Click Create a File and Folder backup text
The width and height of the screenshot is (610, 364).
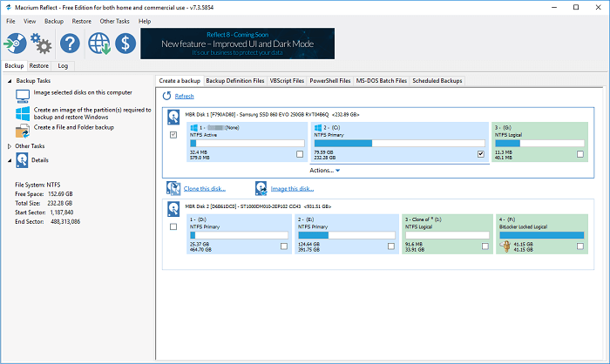[74, 127]
